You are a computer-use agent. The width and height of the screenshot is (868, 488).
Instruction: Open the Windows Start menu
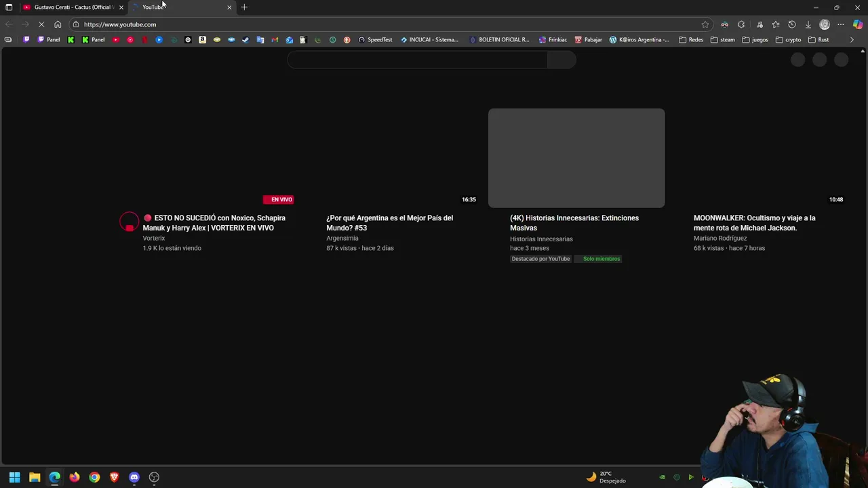pos(14,477)
